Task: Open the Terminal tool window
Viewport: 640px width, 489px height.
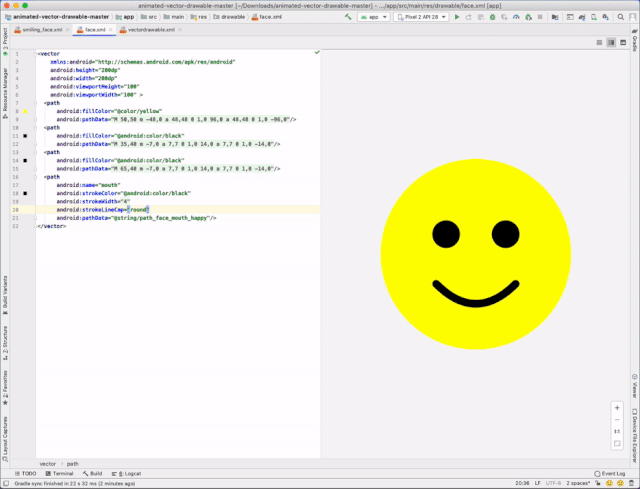Action: (59, 473)
